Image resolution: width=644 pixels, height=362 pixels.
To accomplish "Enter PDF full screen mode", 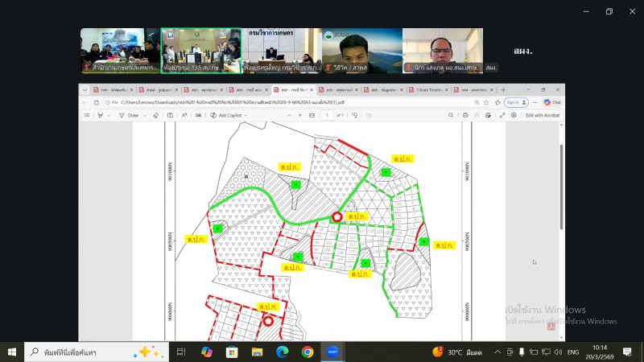I will pyautogui.click(x=502, y=115).
